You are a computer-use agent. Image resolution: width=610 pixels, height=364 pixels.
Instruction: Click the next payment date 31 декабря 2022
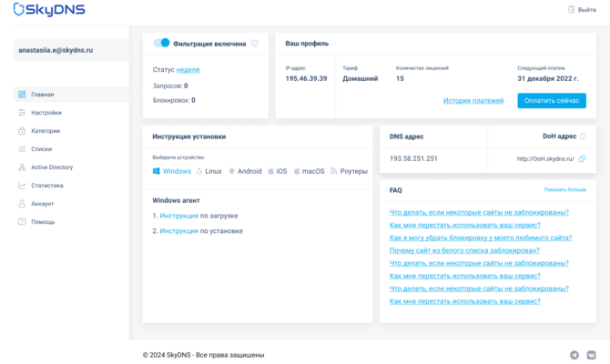[x=548, y=78]
